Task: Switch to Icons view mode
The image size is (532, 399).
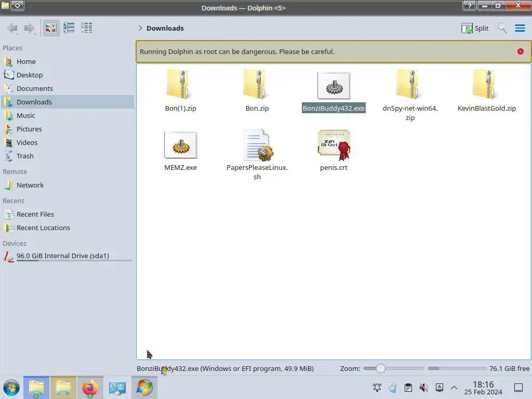Action: pyautogui.click(x=51, y=28)
